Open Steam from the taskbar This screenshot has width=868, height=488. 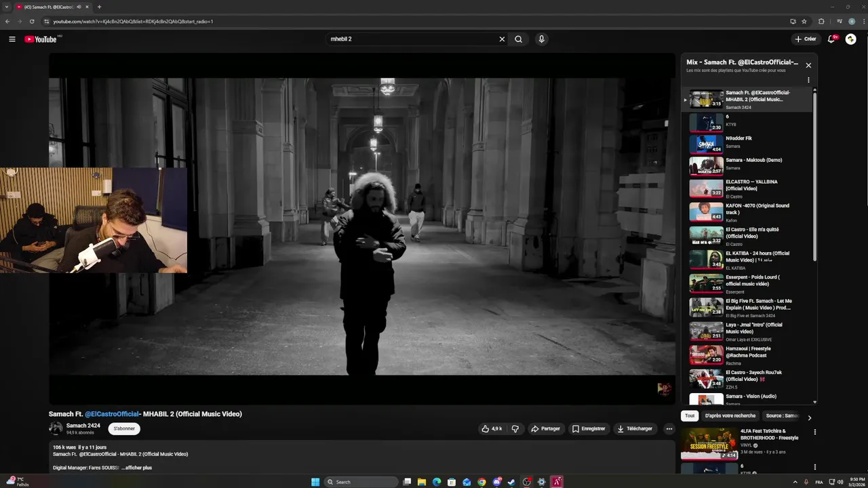[x=511, y=482]
